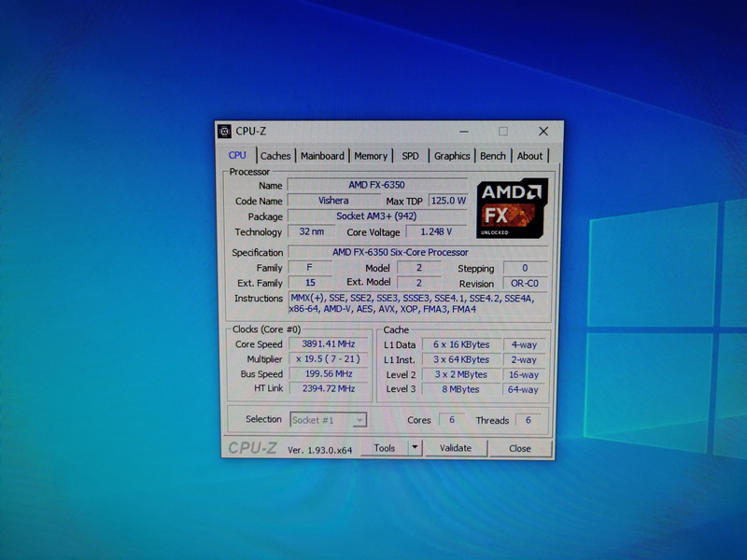Click the Tools button
Image resolution: width=747 pixels, height=560 pixels.
pyautogui.click(x=385, y=448)
